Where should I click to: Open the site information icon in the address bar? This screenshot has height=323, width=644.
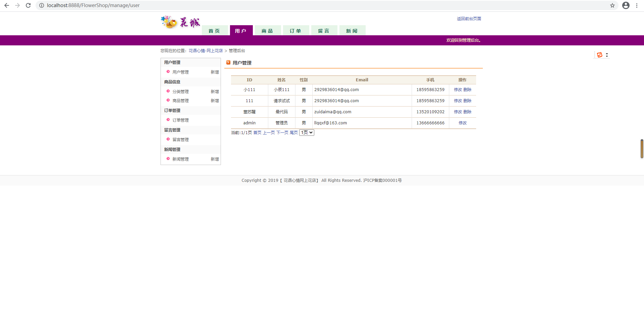[42, 5]
